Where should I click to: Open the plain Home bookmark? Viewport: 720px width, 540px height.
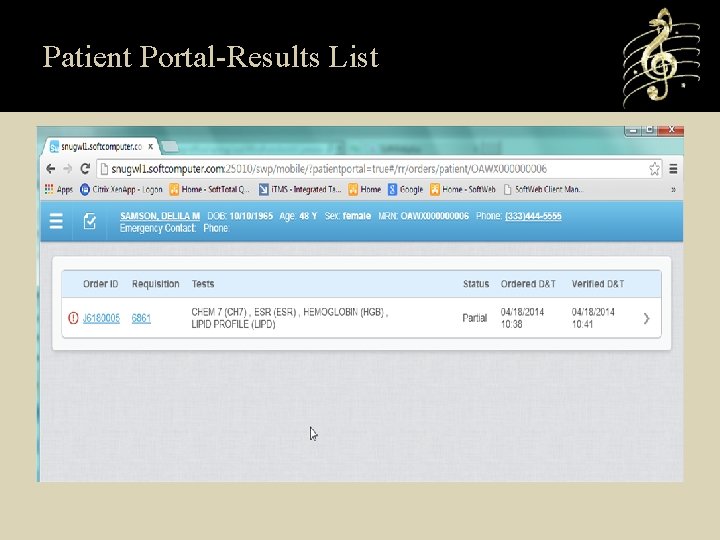click(x=365, y=189)
